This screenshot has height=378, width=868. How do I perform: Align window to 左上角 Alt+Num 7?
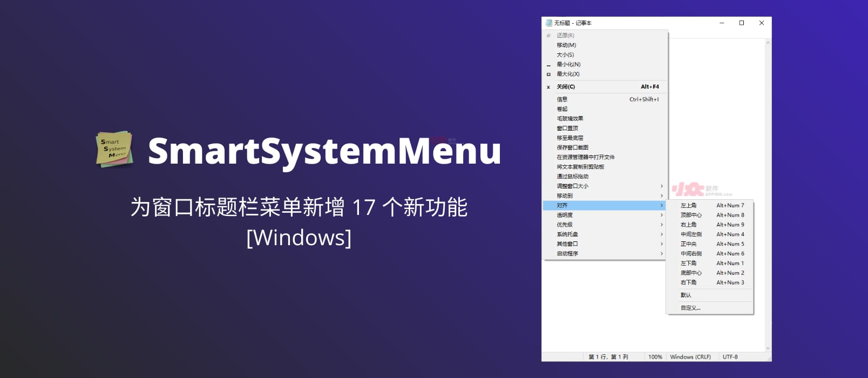click(x=710, y=206)
